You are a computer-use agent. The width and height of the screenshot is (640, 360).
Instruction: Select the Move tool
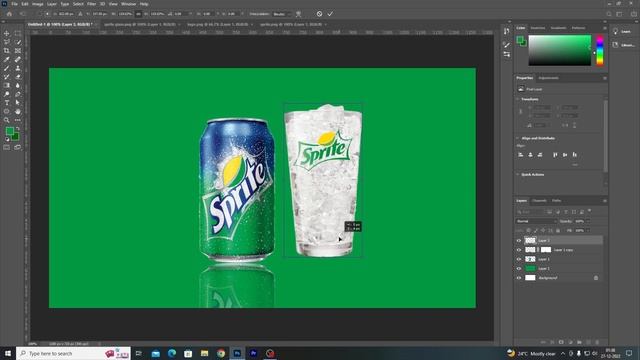[x=7, y=33]
